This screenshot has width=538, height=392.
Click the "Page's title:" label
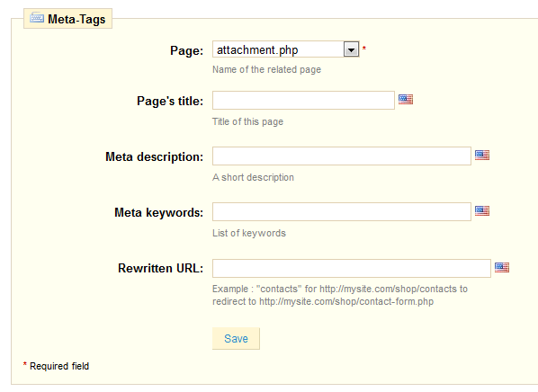pyautogui.click(x=170, y=102)
